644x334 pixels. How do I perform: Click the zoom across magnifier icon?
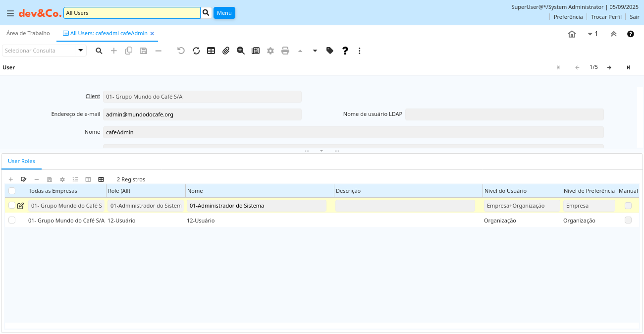(241, 51)
